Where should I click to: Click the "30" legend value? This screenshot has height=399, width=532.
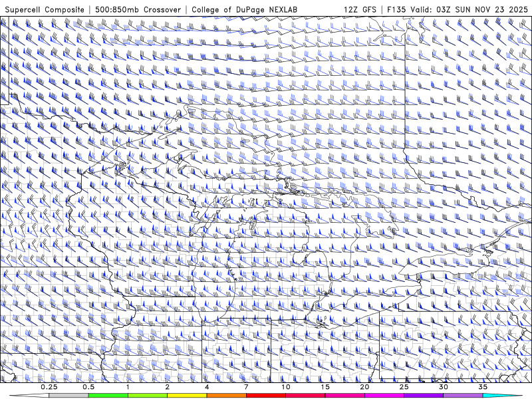pos(444,387)
